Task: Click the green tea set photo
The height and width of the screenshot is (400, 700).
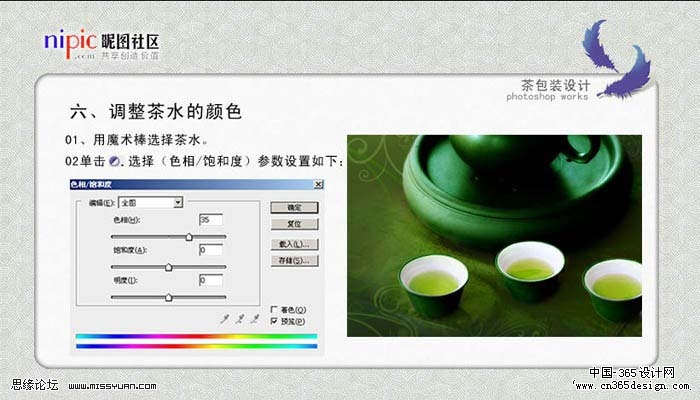Action: coord(494,236)
